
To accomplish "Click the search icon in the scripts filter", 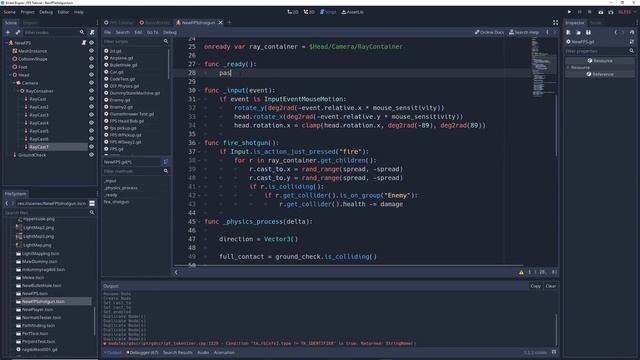I will (x=166, y=41).
